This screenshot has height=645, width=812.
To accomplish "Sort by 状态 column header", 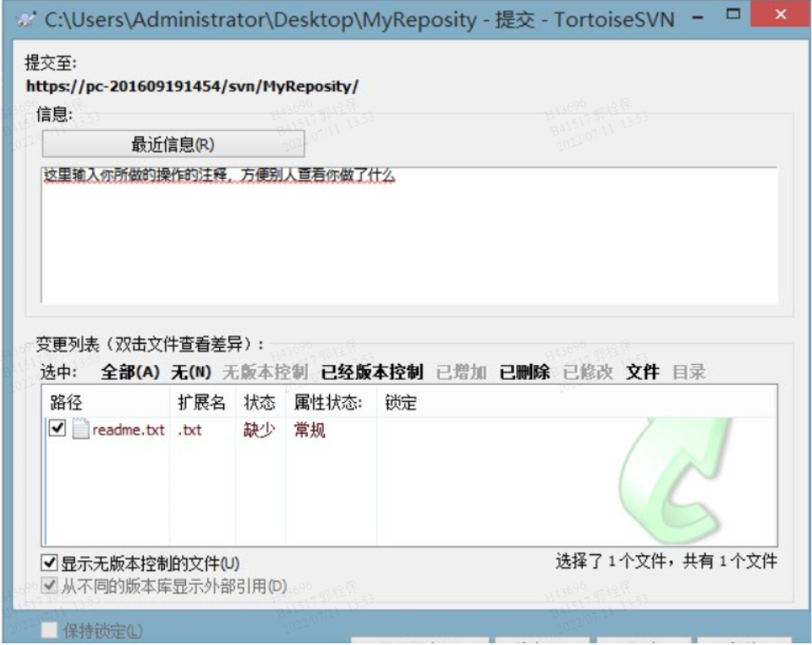I will [x=261, y=402].
